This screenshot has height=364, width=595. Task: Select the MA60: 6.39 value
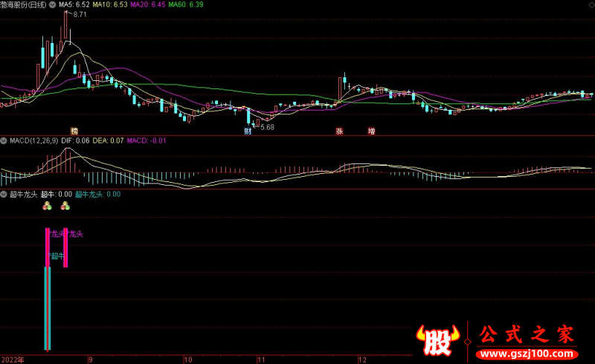coord(186,4)
